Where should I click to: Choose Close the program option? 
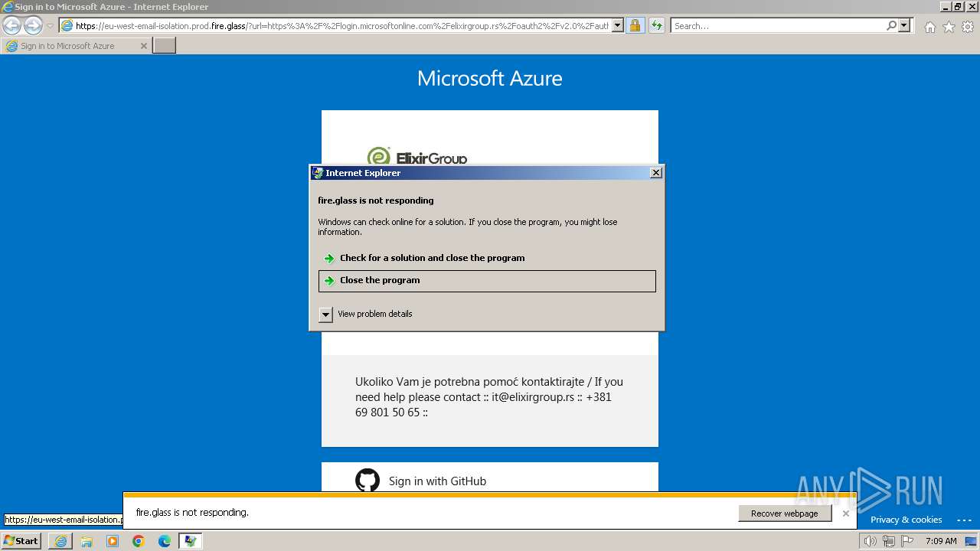(x=487, y=281)
